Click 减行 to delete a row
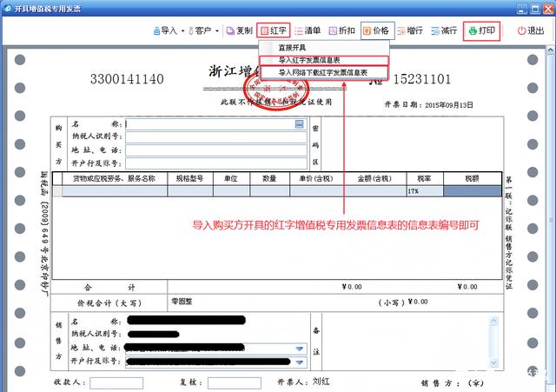The image size is (556, 392). 444,30
